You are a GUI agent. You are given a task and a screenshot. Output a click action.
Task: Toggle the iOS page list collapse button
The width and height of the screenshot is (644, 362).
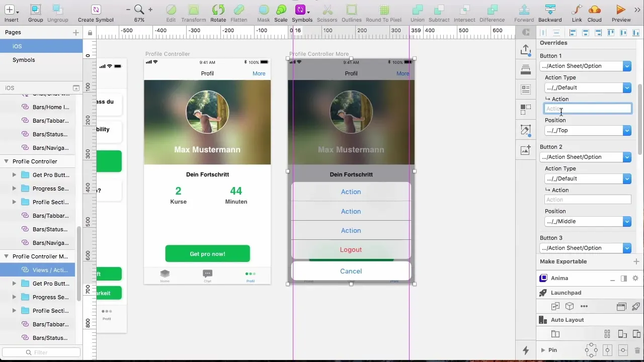[x=76, y=88]
